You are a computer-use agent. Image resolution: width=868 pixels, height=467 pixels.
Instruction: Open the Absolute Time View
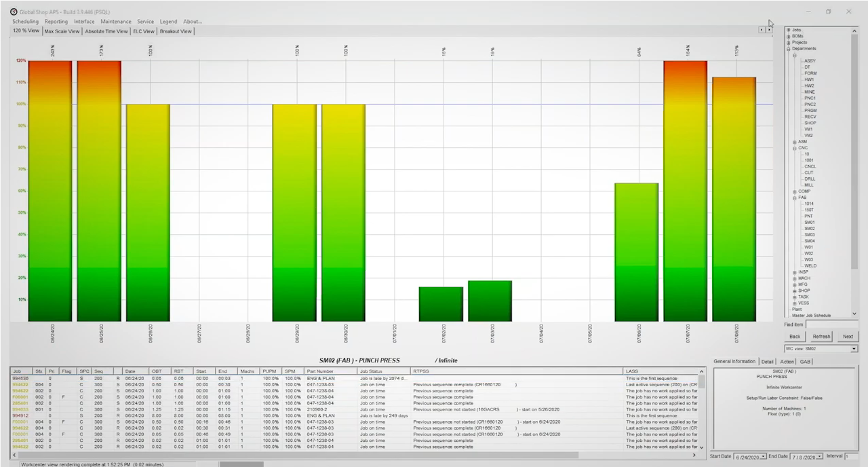106,31
